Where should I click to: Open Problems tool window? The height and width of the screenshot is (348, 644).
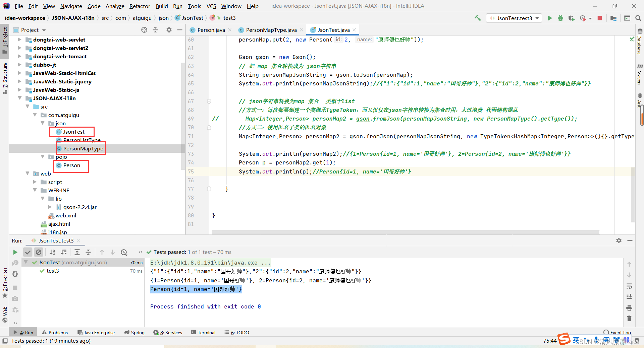pos(55,332)
